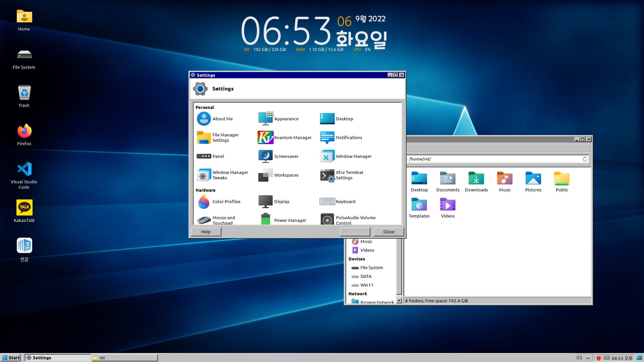Viewport: 644px width, 362px height.
Task: Click the volume icon in system tray
Action: coord(579,358)
